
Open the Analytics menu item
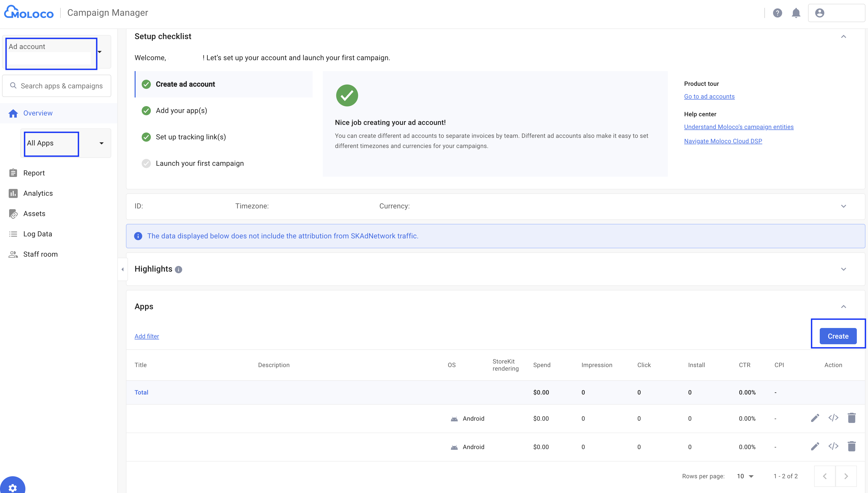tap(38, 193)
